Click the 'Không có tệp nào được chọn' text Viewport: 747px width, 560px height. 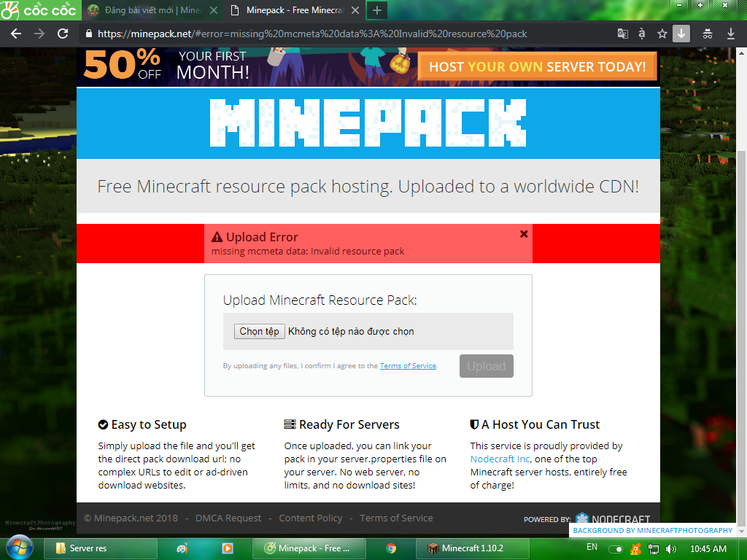pos(351,332)
